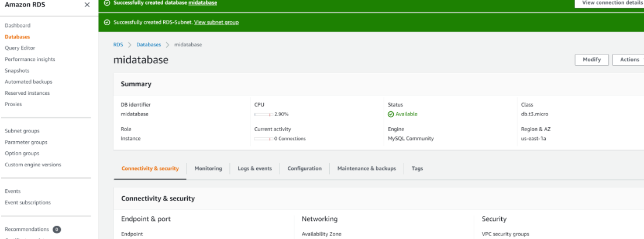Switch to the Monitoring tab
Screen dimensions: 644x239
coord(208,168)
